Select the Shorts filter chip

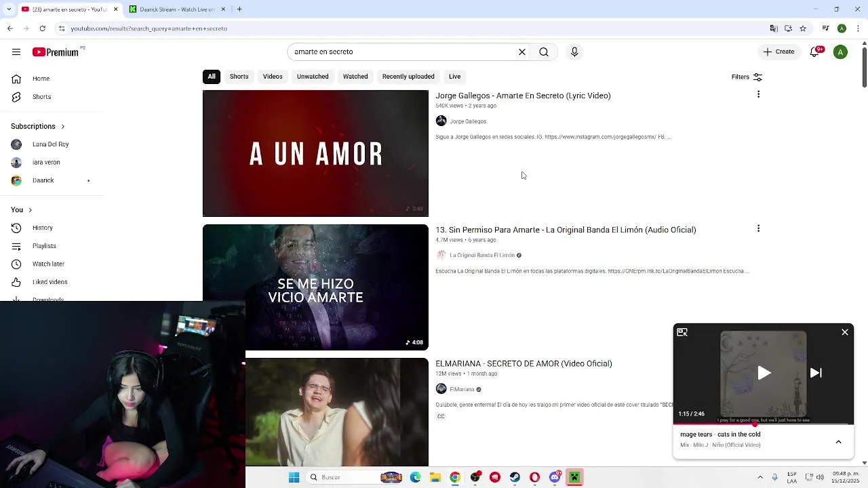click(x=239, y=77)
